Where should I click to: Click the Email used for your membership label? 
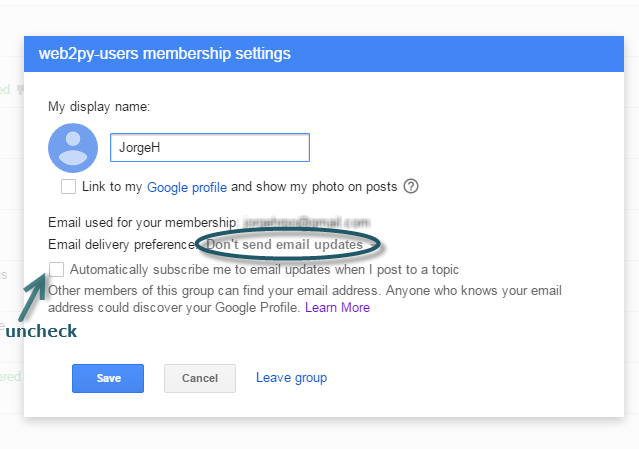(141, 222)
